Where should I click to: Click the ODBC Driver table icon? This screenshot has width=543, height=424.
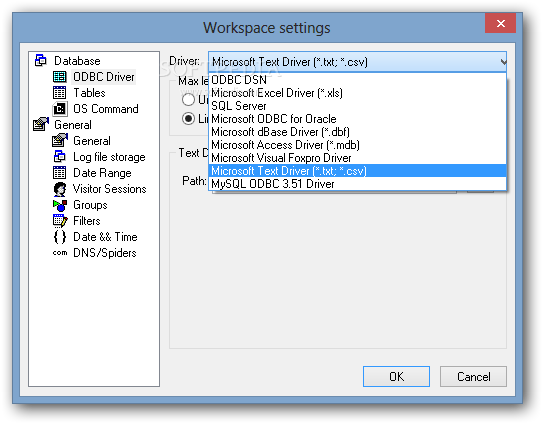coord(60,77)
